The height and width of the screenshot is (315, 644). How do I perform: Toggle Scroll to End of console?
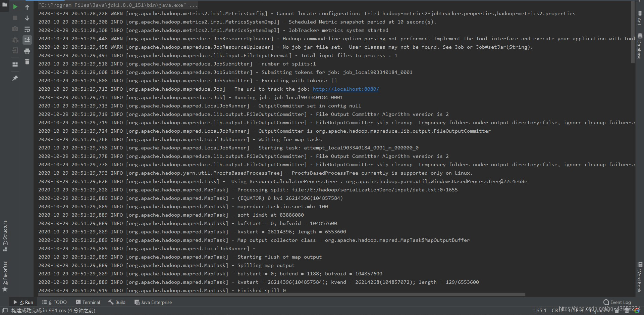27,40
